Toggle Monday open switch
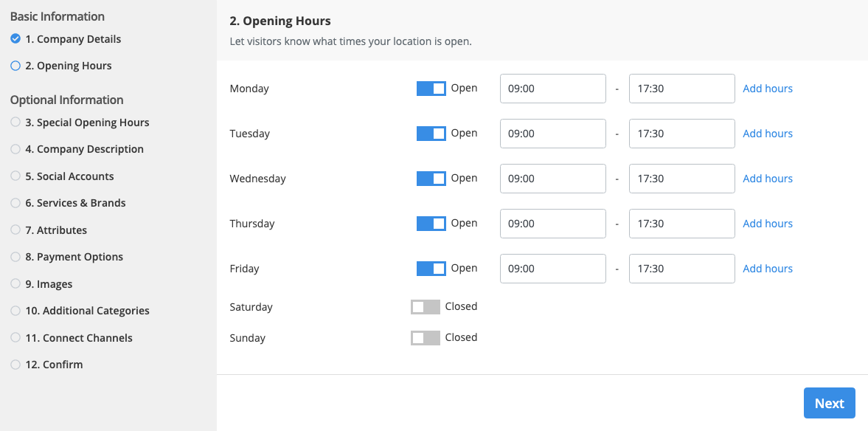 click(x=431, y=89)
